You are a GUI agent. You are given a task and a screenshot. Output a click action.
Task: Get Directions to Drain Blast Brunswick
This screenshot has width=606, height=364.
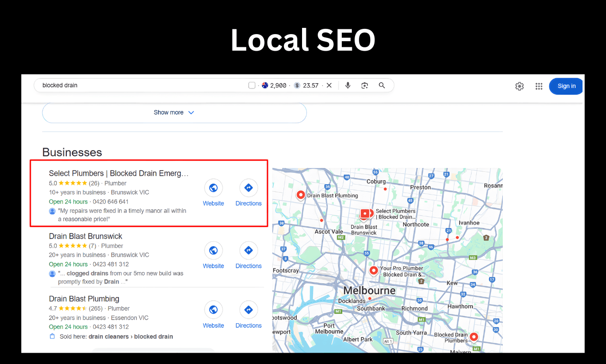(248, 250)
